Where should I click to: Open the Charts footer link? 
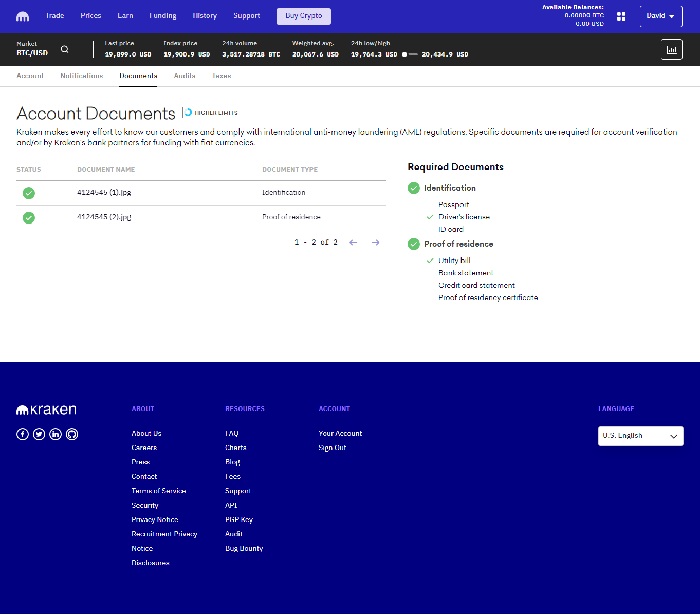pyautogui.click(x=236, y=448)
